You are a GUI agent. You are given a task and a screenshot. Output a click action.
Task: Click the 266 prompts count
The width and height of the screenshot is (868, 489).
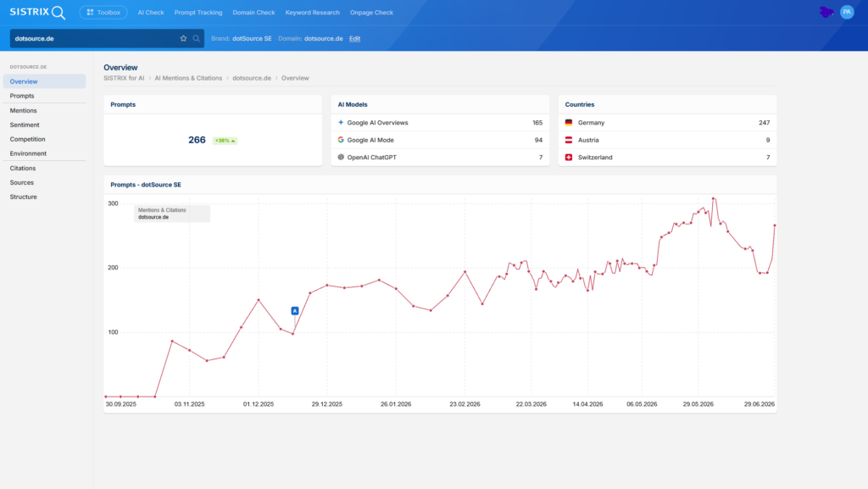tap(197, 140)
